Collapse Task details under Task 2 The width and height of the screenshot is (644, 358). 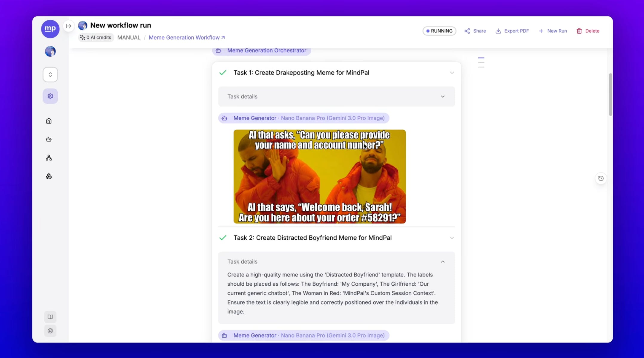(x=442, y=261)
